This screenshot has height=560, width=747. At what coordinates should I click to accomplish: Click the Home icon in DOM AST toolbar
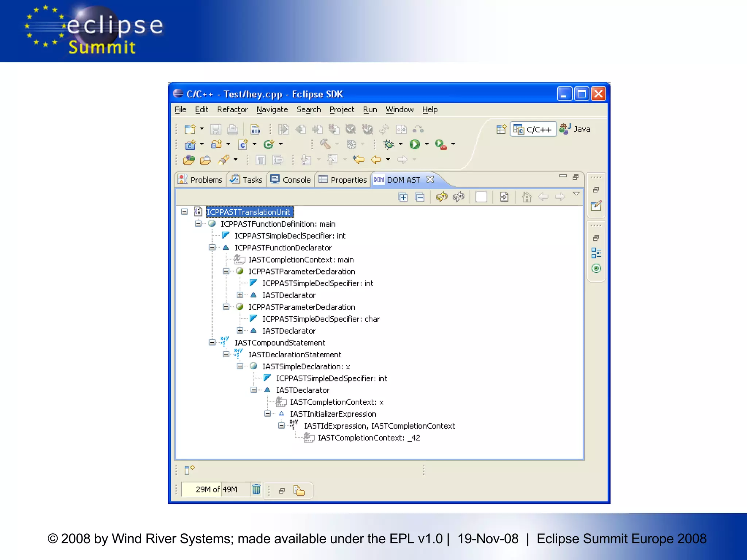coord(526,197)
